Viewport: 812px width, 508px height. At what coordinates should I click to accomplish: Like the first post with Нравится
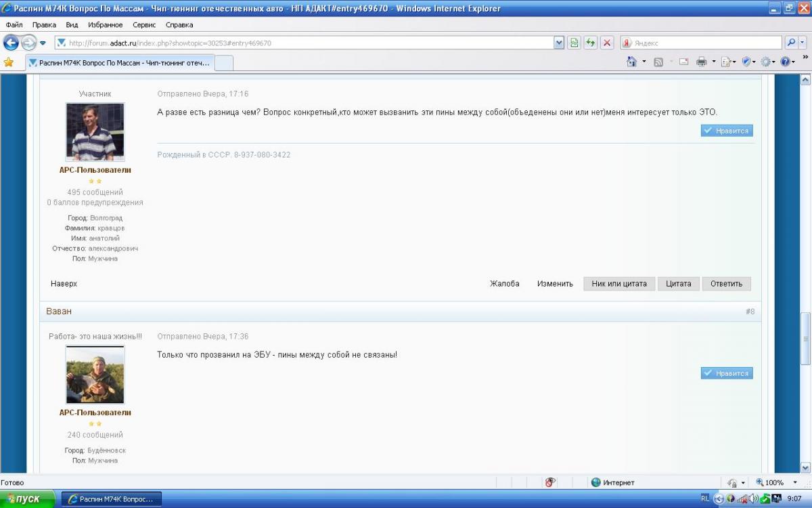coord(727,131)
